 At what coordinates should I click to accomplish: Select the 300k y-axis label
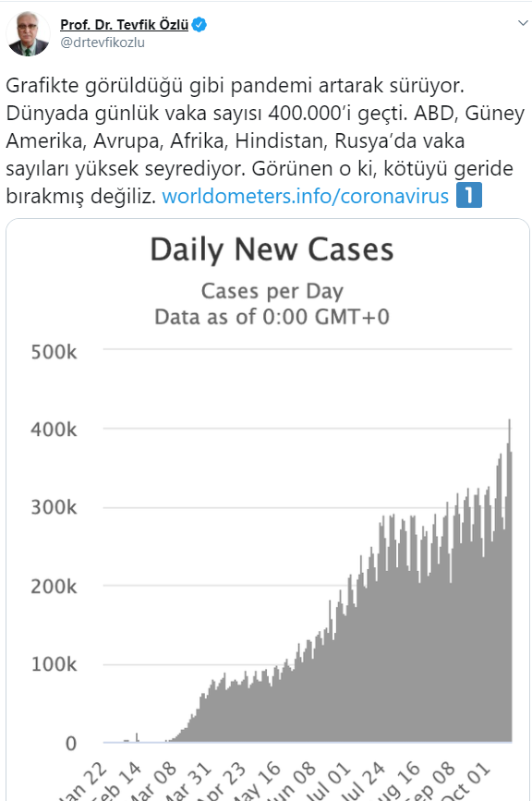(x=54, y=507)
